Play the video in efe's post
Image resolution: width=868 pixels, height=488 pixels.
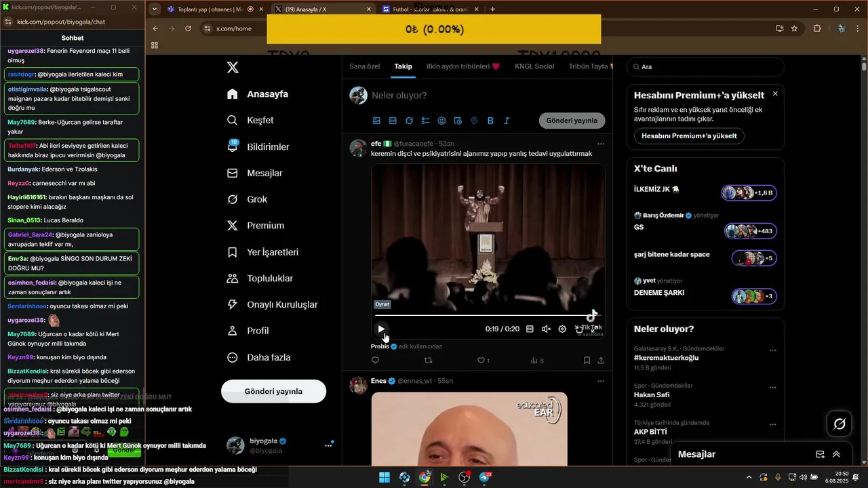tap(381, 329)
